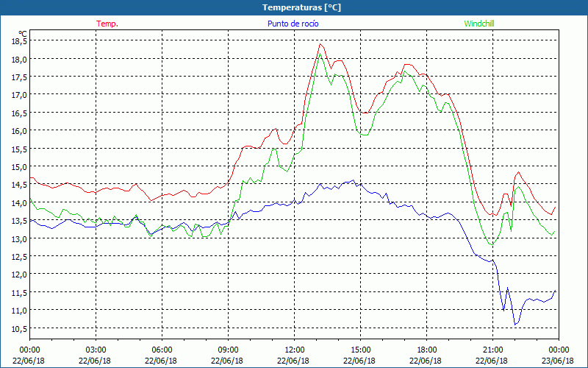588x368 pixels.
Task: Click the 15,0 y-axis value
Action: point(20,166)
